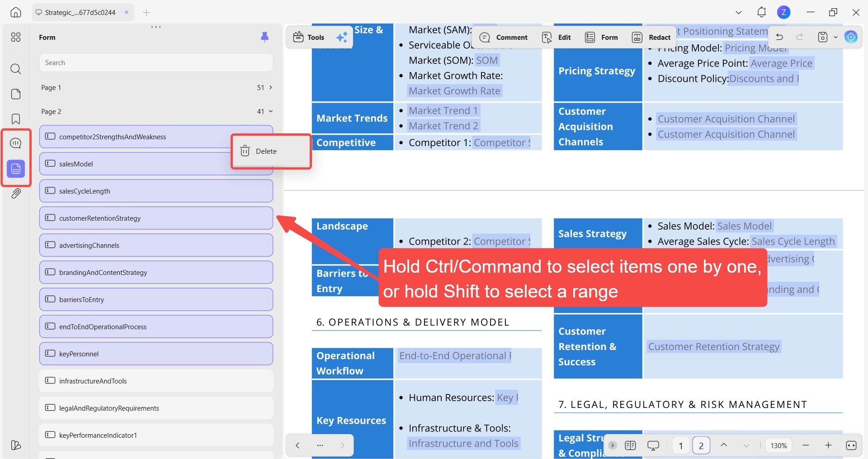Open the notifications bell
Screen dimensions: 868x459
click(762, 12)
